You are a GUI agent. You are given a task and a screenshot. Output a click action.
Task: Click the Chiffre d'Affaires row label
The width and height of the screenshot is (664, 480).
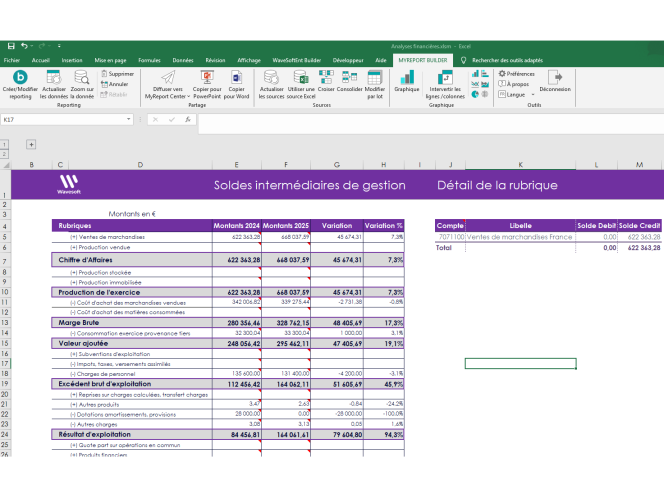tap(86, 260)
